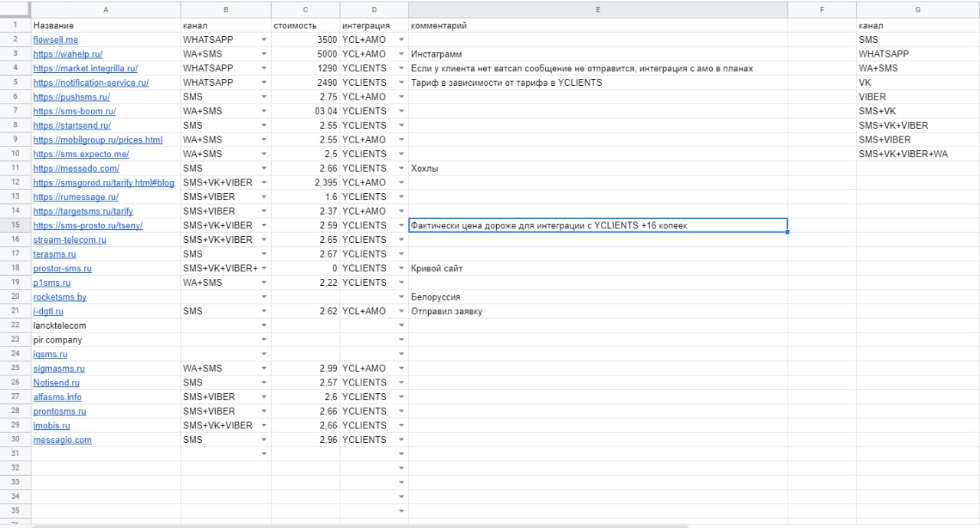Open the https://startsend.ru/ link
980x528 pixels.
tap(72, 126)
